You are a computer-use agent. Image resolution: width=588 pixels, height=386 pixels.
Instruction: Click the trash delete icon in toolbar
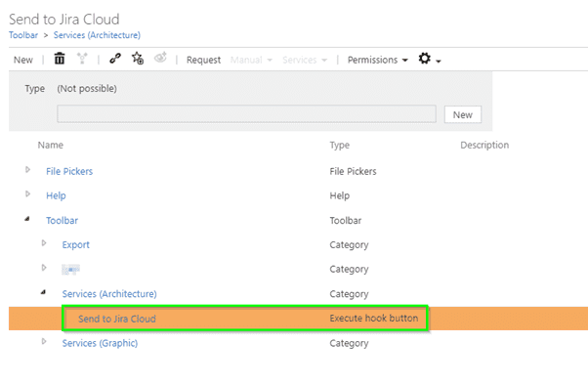[60, 59]
